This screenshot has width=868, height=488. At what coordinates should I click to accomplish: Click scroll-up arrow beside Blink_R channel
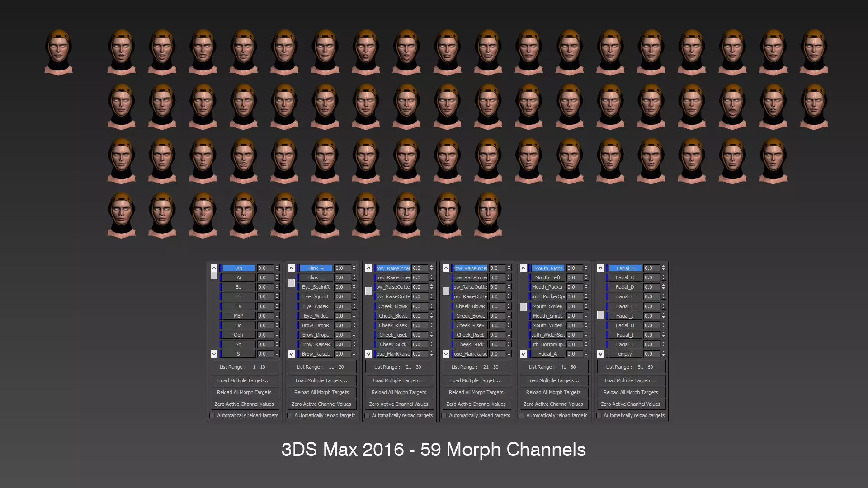pyautogui.click(x=291, y=268)
